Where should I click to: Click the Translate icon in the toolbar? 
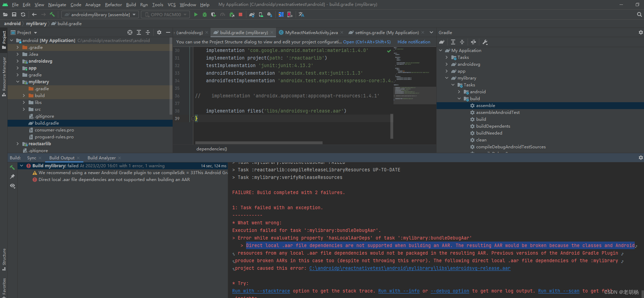click(x=301, y=14)
